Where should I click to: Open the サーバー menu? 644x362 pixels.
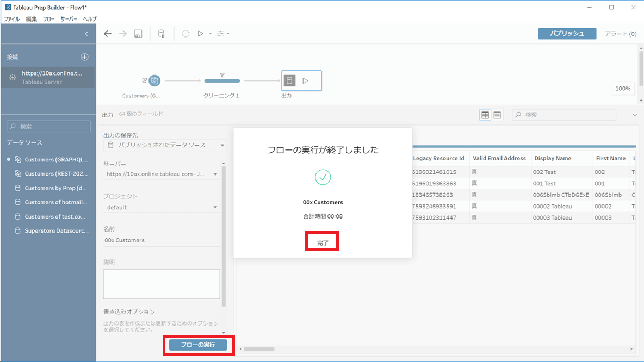[x=69, y=19]
